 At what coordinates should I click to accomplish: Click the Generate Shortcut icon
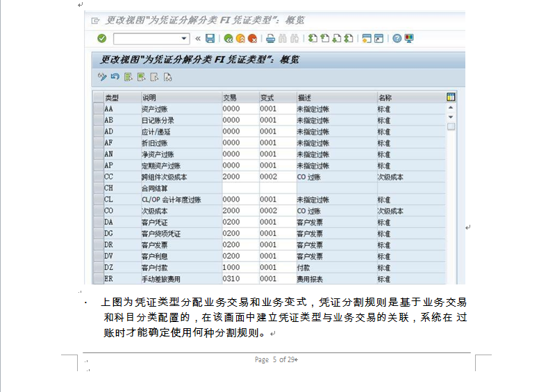(x=379, y=38)
